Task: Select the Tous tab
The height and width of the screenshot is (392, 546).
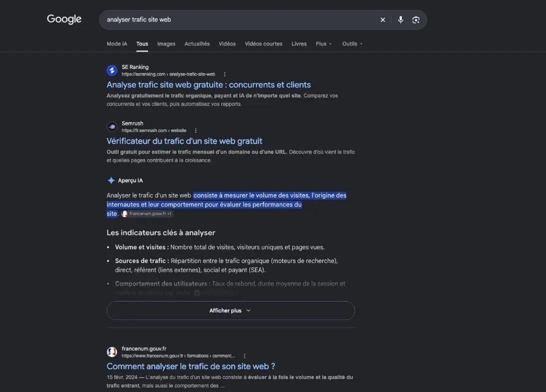Action: [x=142, y=44]
